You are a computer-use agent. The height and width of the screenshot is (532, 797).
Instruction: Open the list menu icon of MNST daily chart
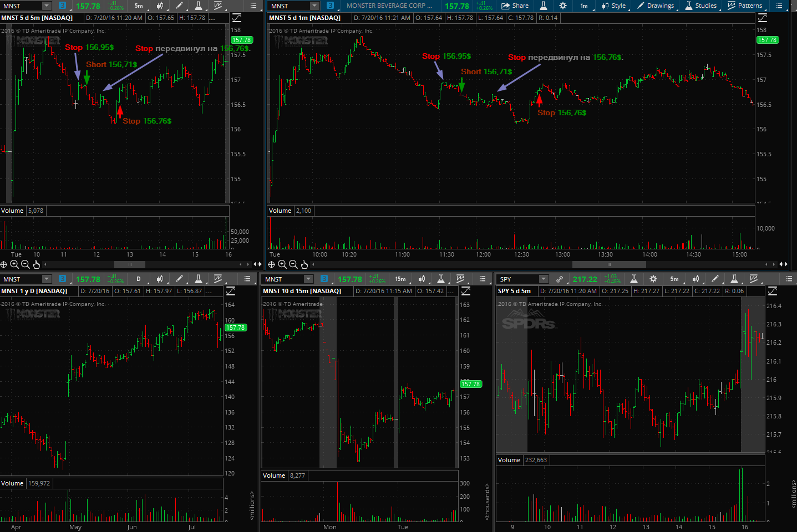[x=247, y=279]
